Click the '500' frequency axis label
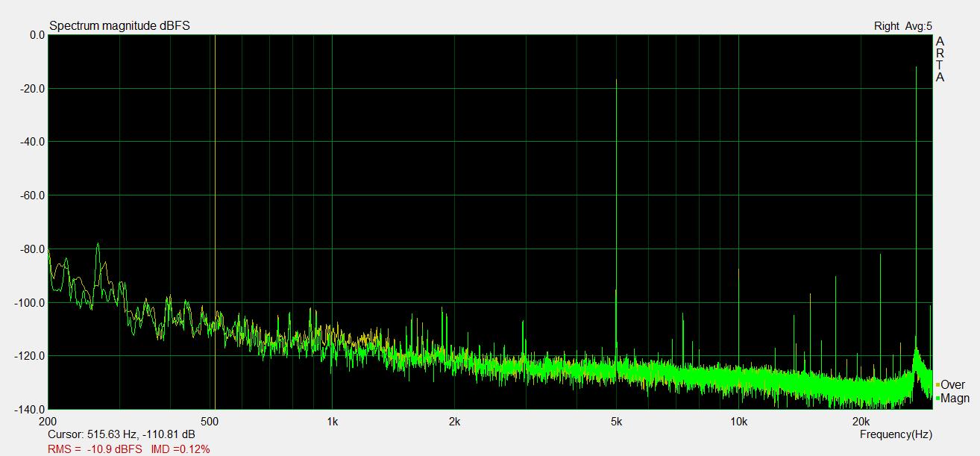The image size is (980, 456). click(210, 422)
